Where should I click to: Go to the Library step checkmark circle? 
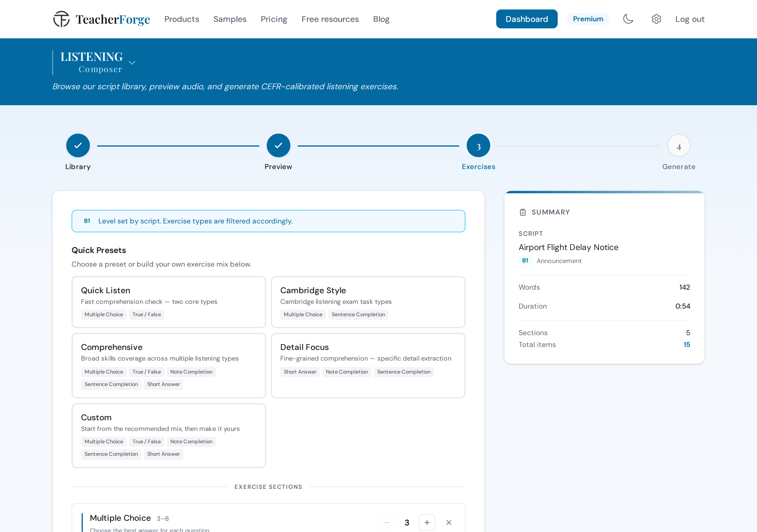click(x=78, y=145)
